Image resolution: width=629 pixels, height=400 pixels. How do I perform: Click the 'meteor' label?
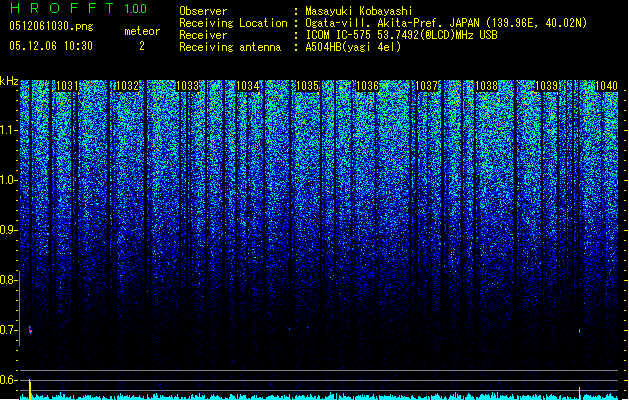[142, 31]
